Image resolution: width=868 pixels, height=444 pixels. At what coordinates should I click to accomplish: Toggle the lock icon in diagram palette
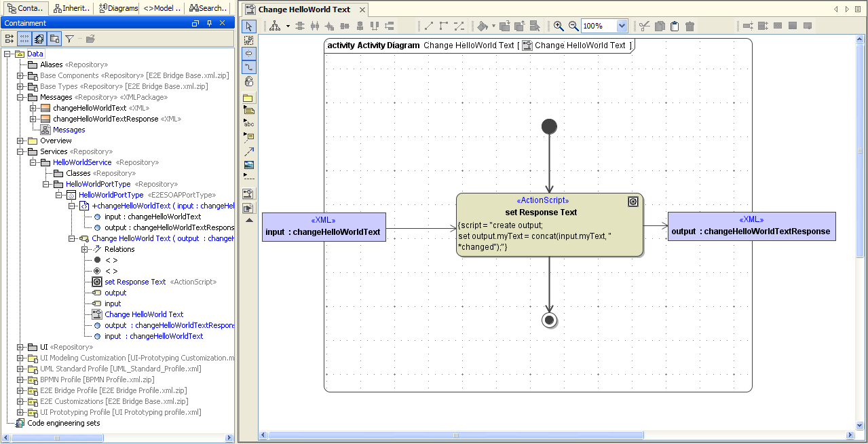248,81
